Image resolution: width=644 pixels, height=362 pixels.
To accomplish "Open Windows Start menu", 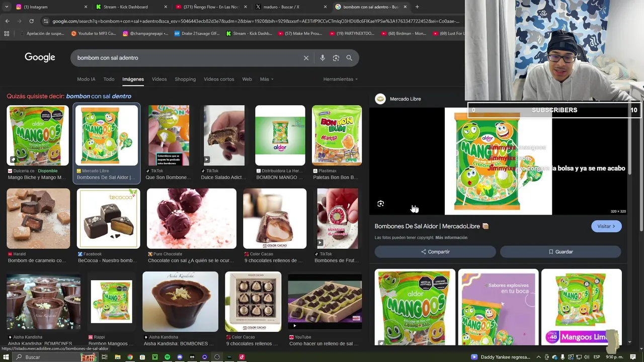I will (6, 357).
